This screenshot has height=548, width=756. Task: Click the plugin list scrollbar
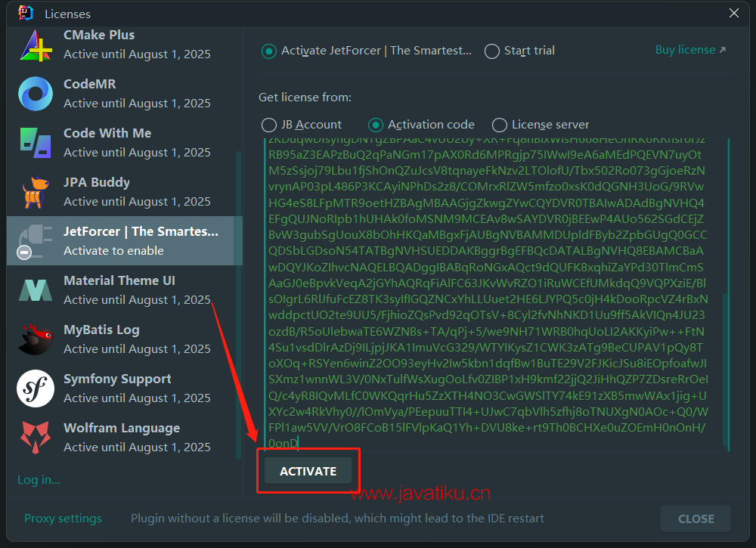click(x=238, y=305)
